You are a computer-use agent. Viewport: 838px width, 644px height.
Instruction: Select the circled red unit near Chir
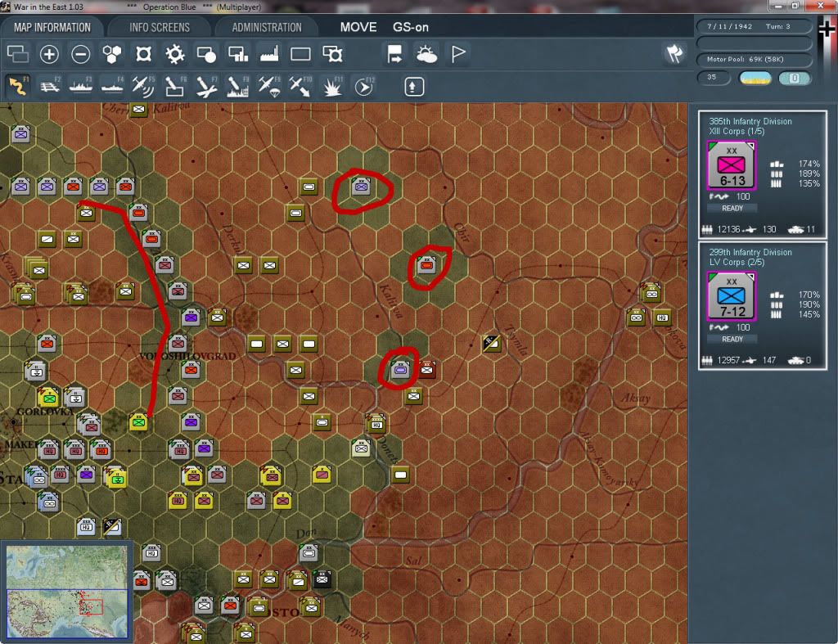point(426,264)
